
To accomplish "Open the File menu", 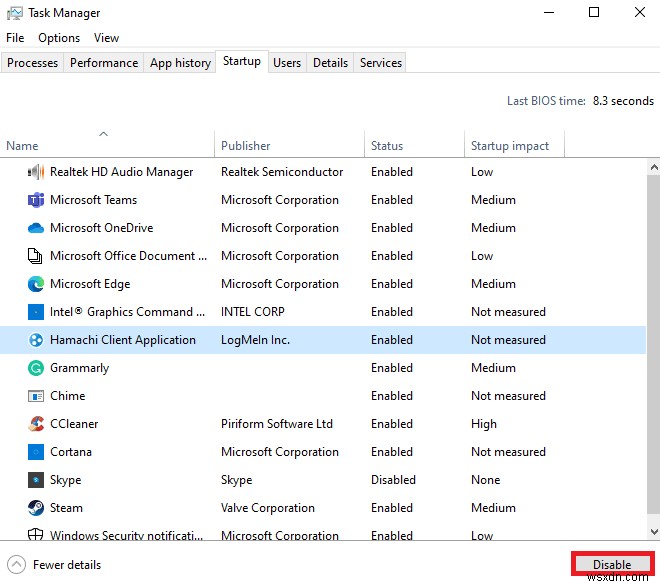I will [15, 38].
